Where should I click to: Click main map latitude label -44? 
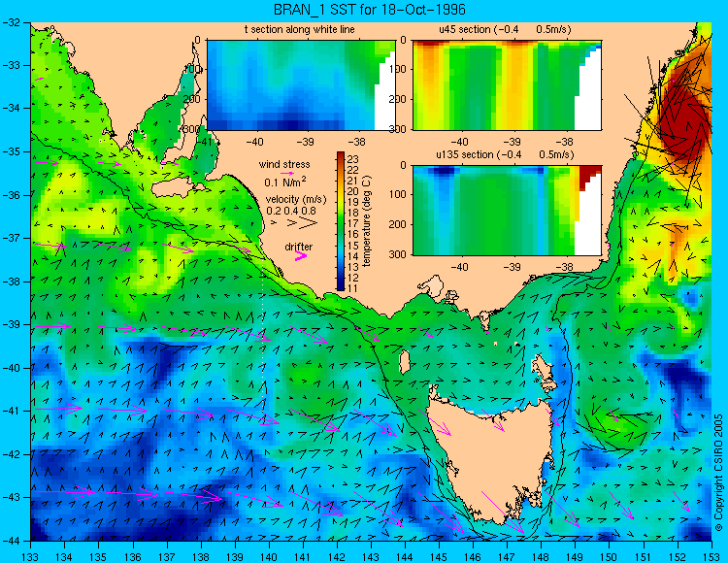11,541
